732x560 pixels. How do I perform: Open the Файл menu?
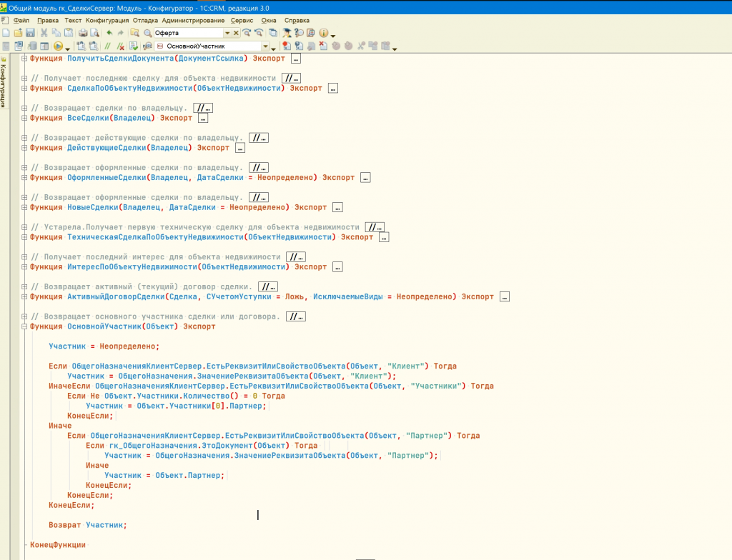click(x=21, y=20)
